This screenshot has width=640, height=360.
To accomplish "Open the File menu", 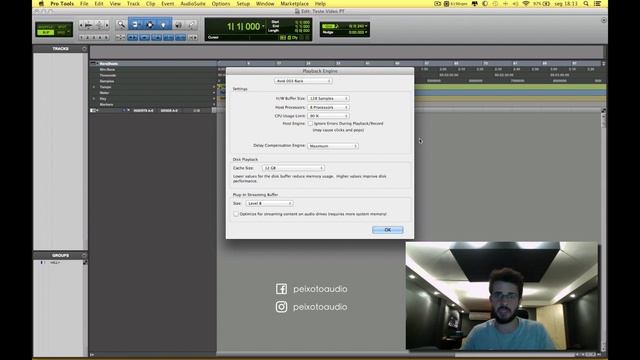I will 84,4.
